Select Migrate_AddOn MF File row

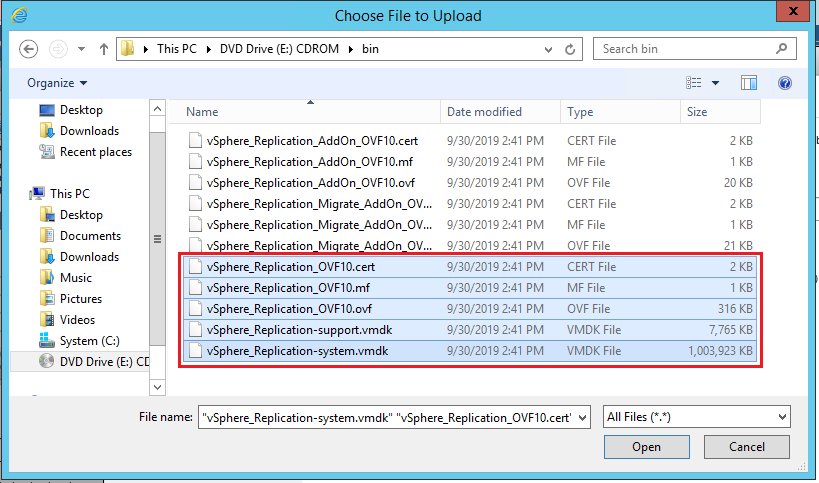pyautogui.click(x=470, y=225)
